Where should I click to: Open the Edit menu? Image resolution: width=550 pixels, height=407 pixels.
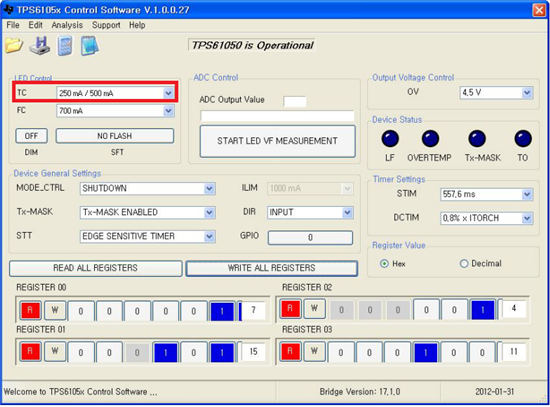(35, 25)
